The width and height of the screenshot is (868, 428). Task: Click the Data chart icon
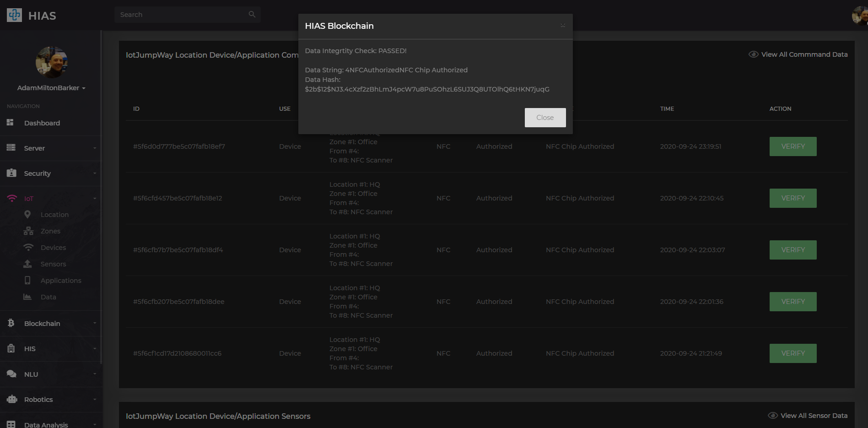tap(27, 297)
